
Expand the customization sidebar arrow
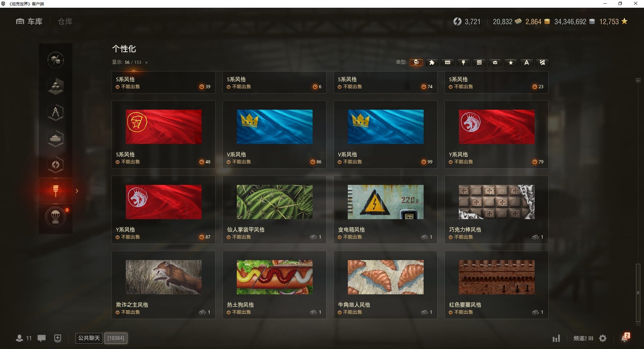(x=77, y=191)
